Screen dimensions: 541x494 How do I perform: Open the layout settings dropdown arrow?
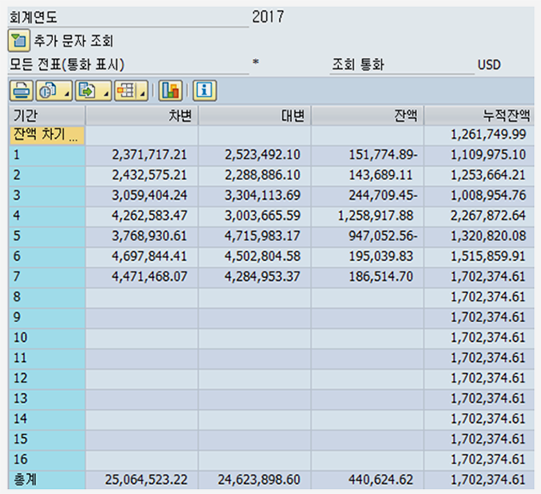143,93
